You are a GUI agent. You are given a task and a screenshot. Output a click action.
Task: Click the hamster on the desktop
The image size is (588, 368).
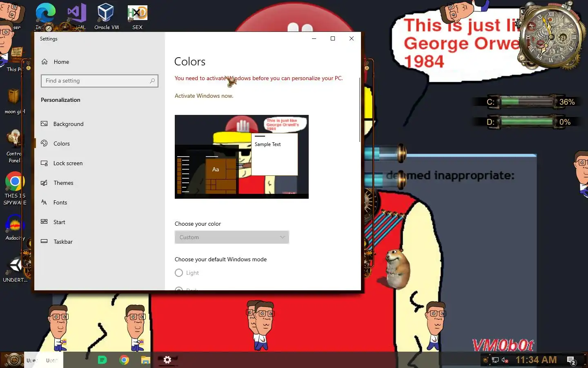pos(397,269)
